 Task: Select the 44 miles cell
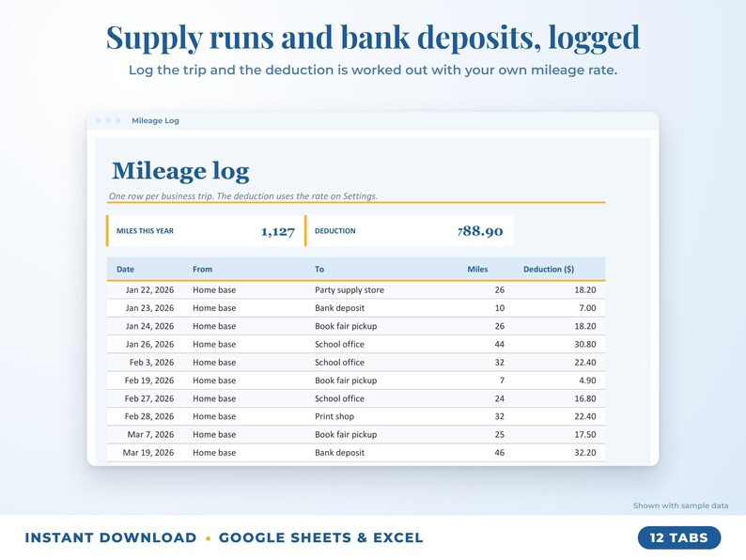click(x=500, y=344)
